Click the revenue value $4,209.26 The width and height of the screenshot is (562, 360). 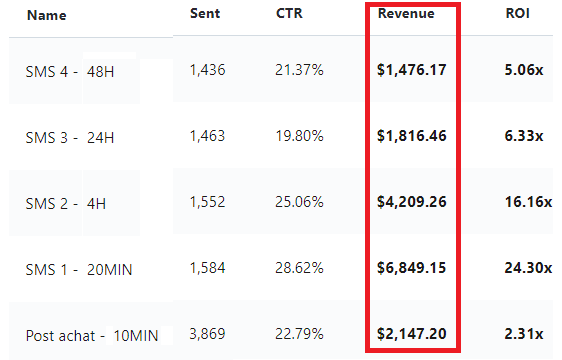coord(412,202)
